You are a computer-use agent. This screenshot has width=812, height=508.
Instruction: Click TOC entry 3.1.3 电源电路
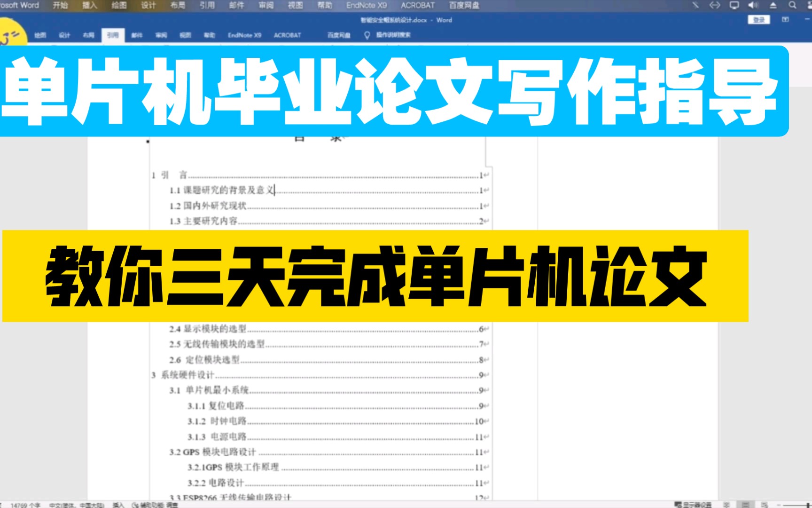click(x=338, y=437)
